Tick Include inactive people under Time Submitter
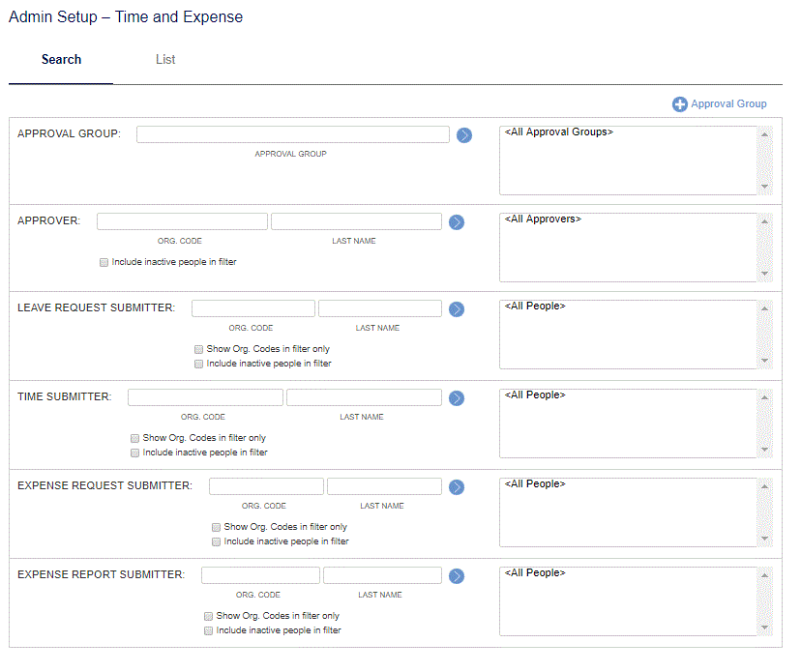801x672 pixels. pyautogui.click(x=134, y=453)
